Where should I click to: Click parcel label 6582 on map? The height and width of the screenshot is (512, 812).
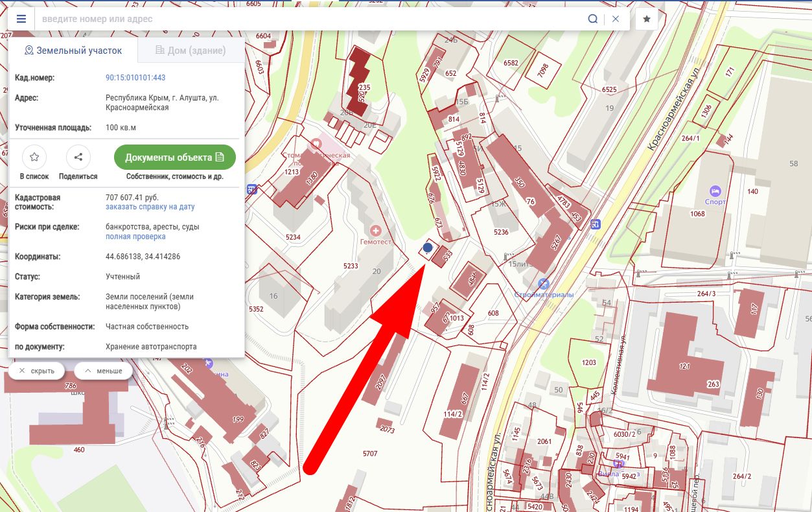click(x=511, y=63)
